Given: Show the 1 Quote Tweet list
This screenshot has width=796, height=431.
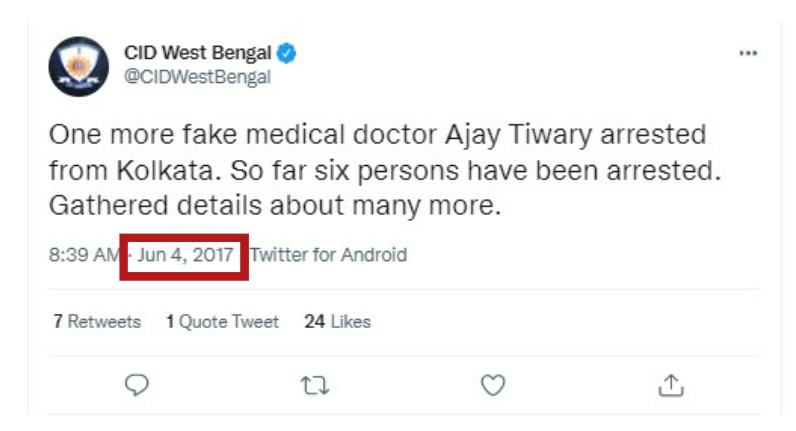Looking at the screenshot, I should coord(222,322).
